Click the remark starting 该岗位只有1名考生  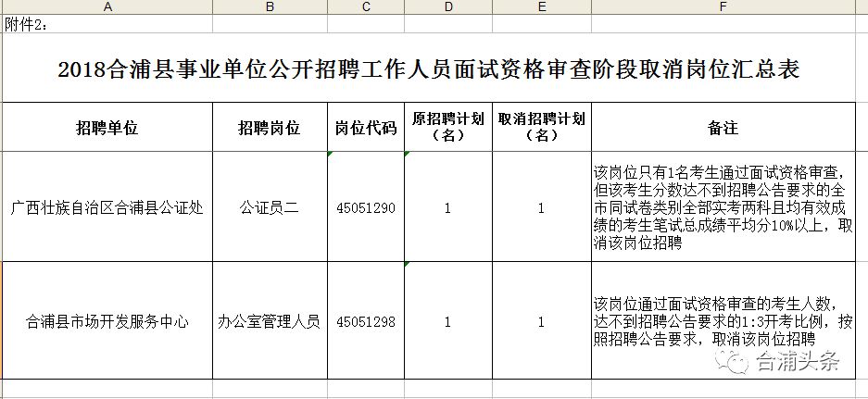point(723,206)
